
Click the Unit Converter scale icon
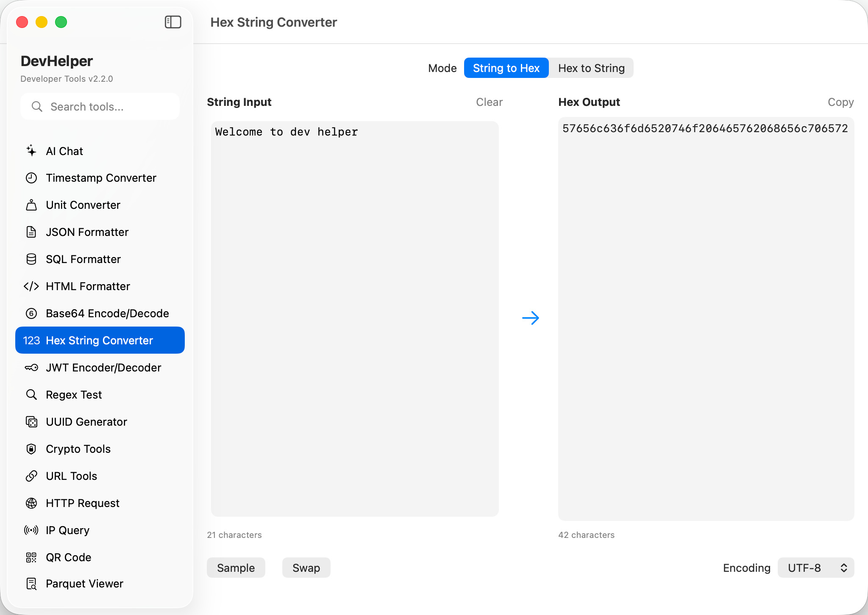coord(31,205)
